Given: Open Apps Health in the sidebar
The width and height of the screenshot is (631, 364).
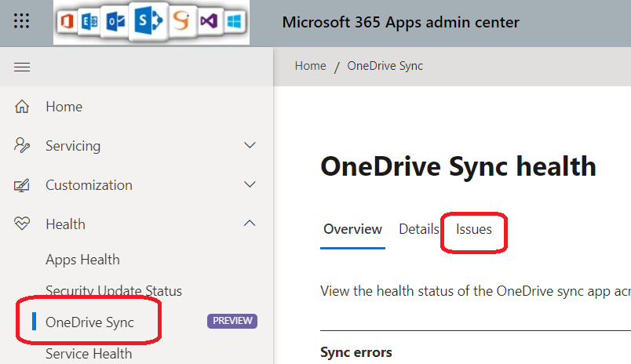Looking at the screenshot, I should click(x=82, y=260).
